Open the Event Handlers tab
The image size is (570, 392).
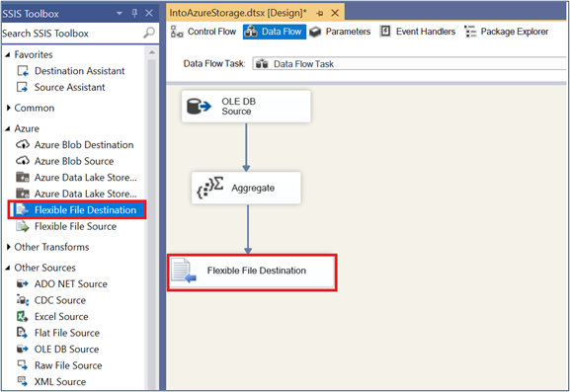pos(418,32)
